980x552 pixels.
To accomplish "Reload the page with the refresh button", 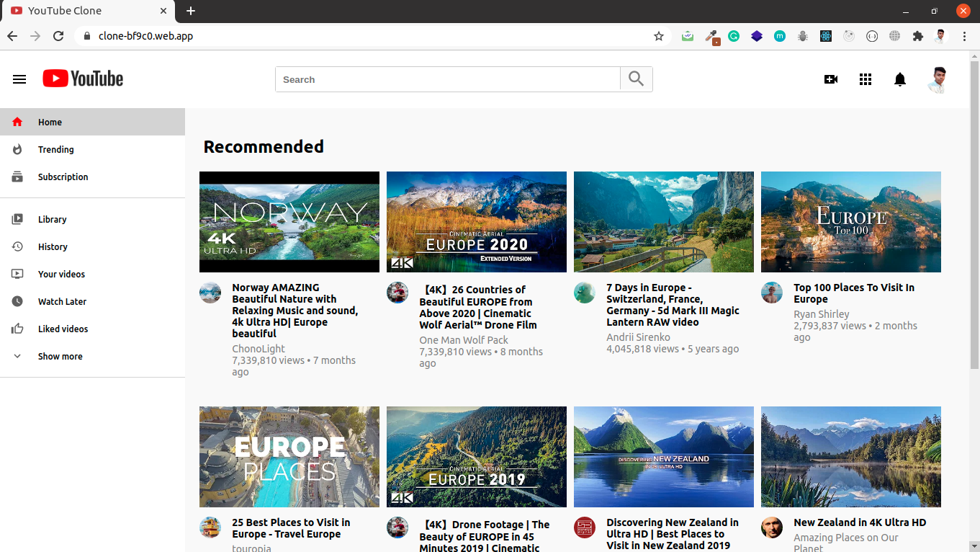I will 58,36.
